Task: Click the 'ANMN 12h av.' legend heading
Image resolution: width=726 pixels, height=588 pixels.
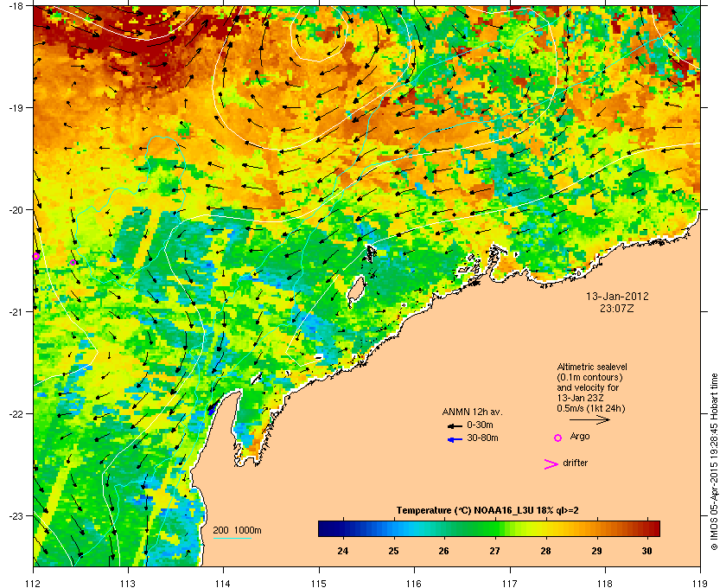Action: pyautogui.click(x=472, y=412)
